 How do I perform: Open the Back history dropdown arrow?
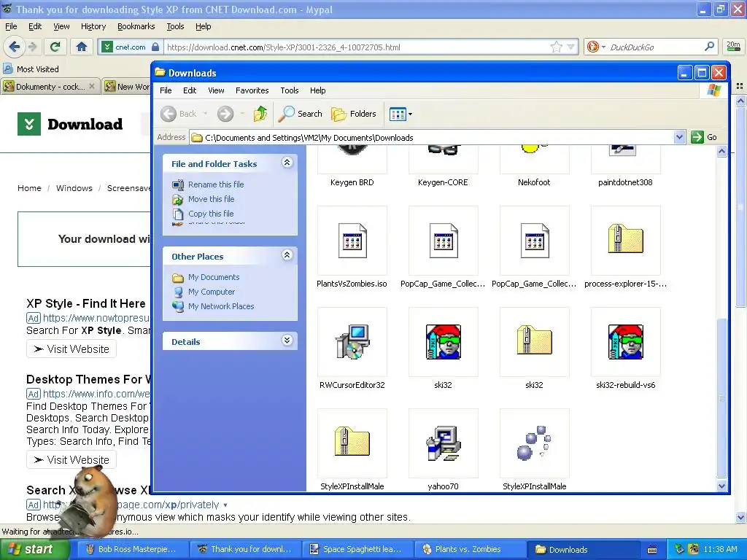[x=206, y=114]
